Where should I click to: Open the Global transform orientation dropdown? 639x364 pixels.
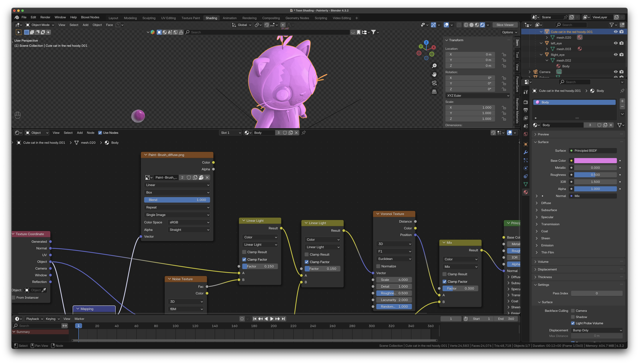pos(242,25)
